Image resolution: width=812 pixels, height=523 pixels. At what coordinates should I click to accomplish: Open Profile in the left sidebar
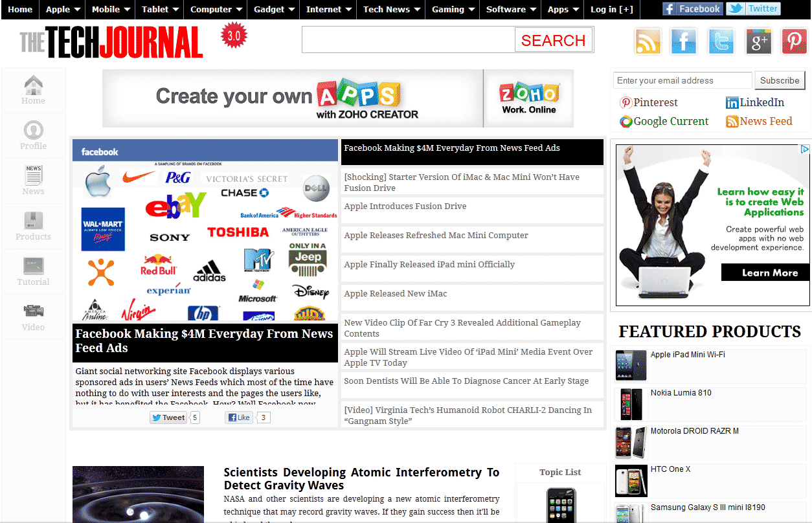click(x=33, y=135)
